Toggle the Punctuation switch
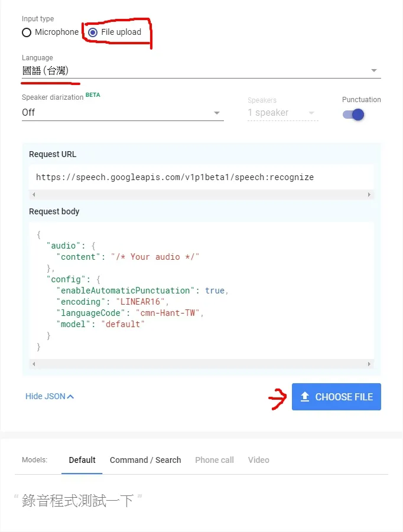Screen dimensions: 403x532 tap(353, 115)
